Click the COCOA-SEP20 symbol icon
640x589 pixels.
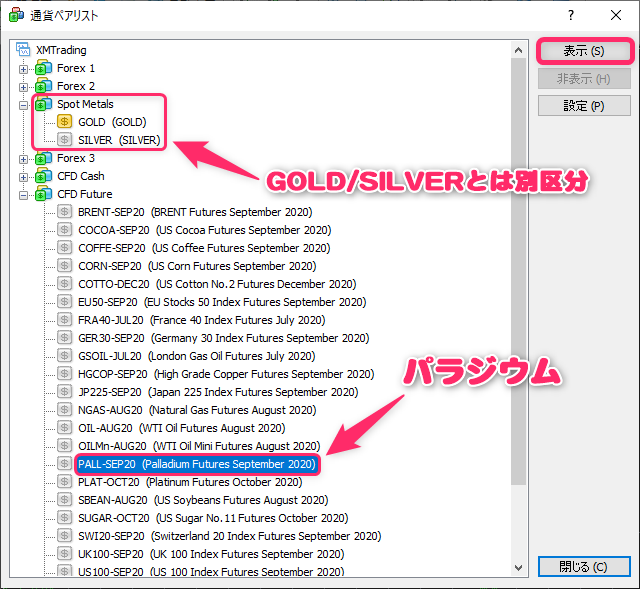click(x=64, y=229)
